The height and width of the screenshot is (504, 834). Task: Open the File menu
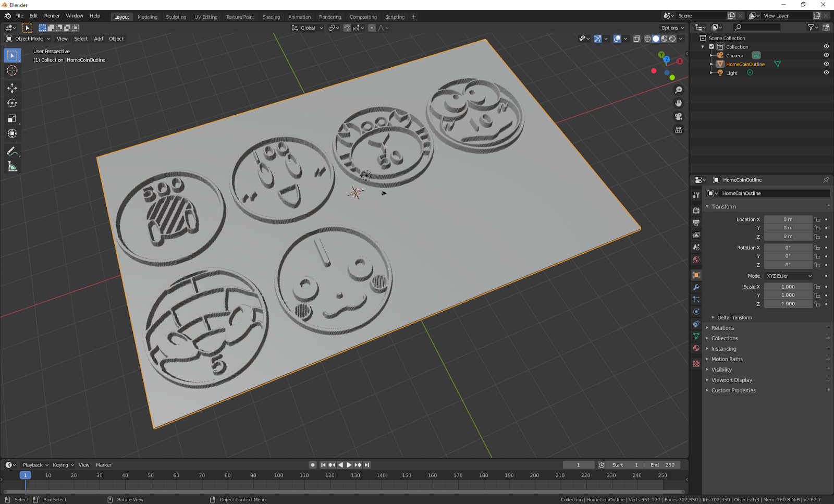(x=19, y=16)
